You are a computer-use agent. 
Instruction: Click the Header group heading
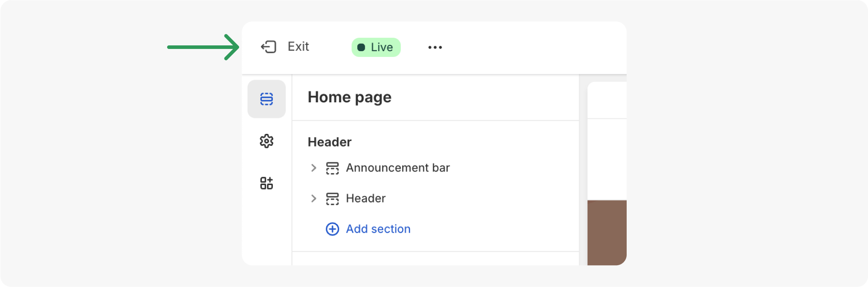click(329, 142)
